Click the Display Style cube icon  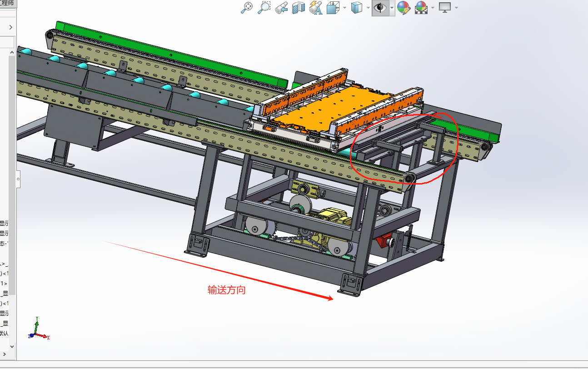357,7
